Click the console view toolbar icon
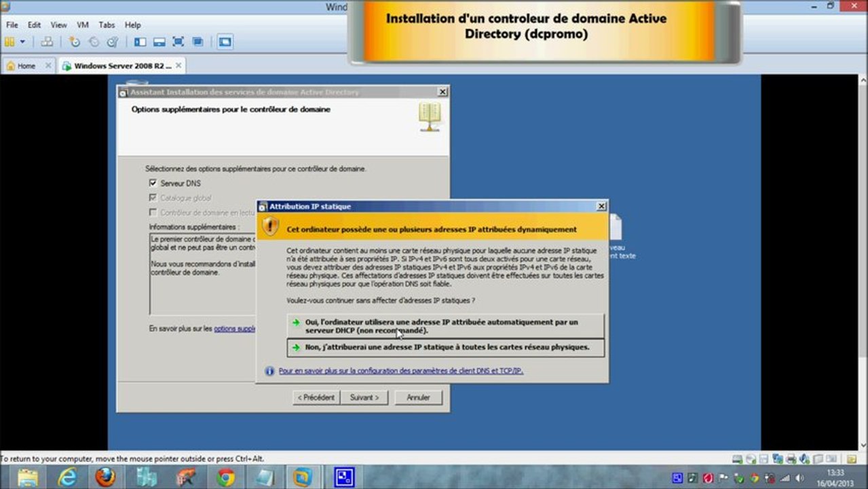This screenshot has width=868, height=489. point(225,42)
